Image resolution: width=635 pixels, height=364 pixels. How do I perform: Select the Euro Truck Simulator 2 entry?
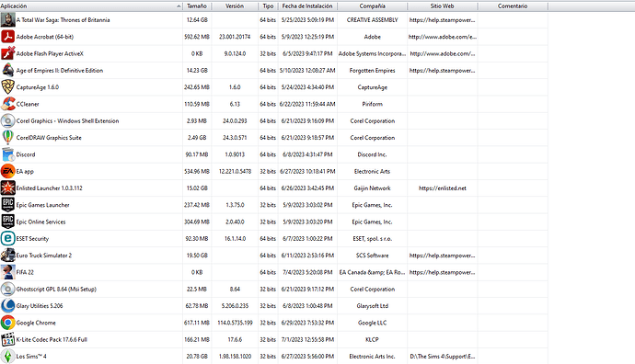click(273, 256)
